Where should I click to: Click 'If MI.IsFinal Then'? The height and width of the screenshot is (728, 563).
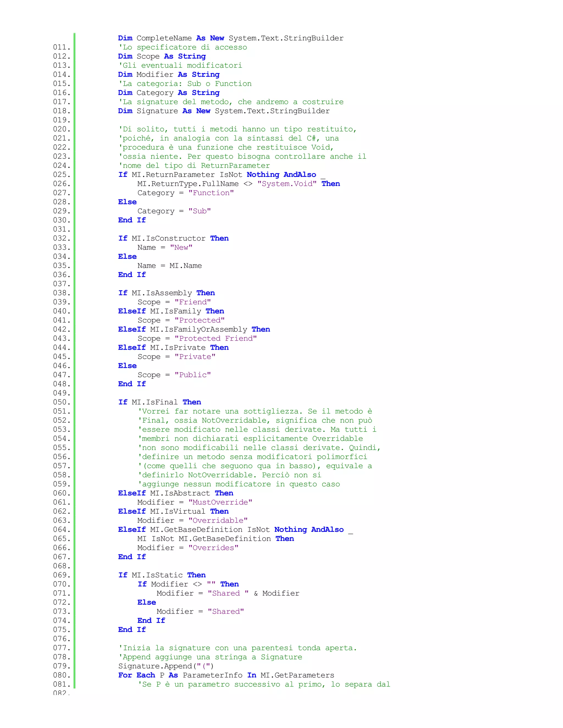(160, 402)
